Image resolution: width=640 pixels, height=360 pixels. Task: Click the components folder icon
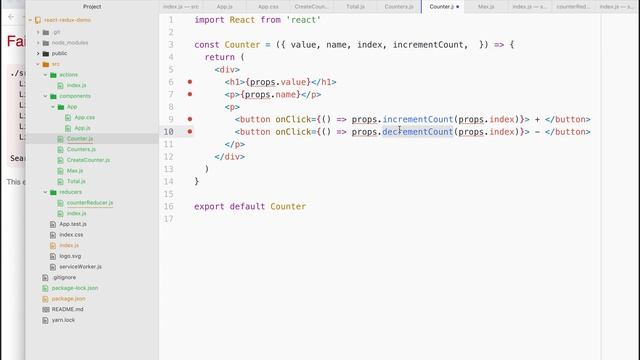(53, 96)
